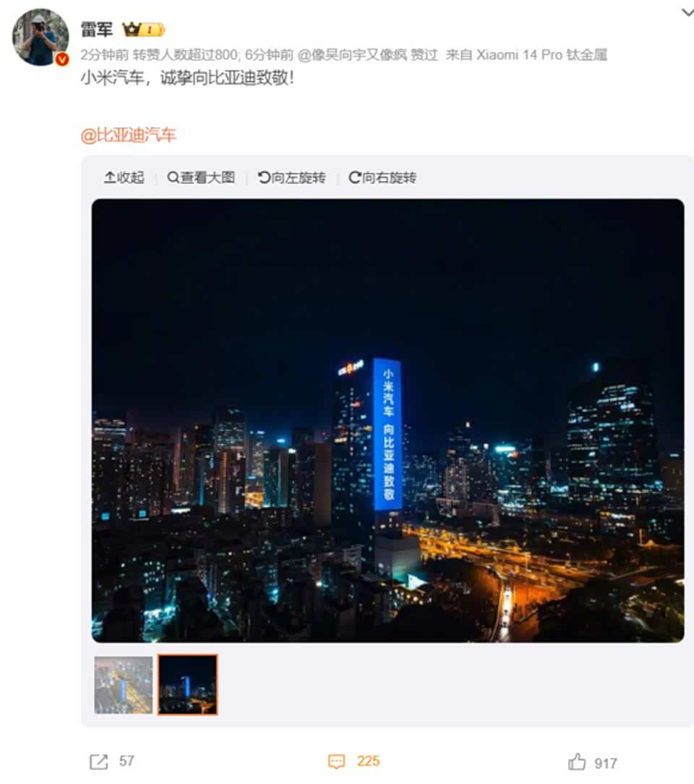Click the repost share icon

point(98,762)
